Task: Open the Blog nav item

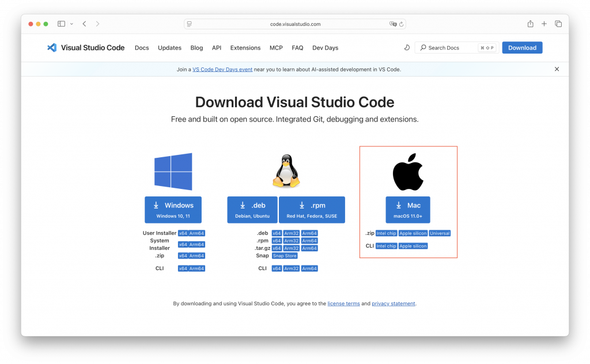Action: click(196, 48)
